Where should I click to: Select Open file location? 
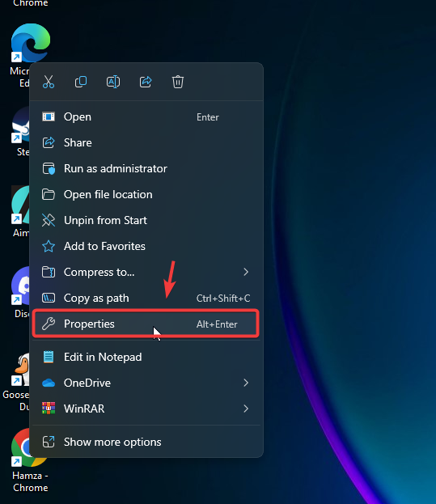146,194
